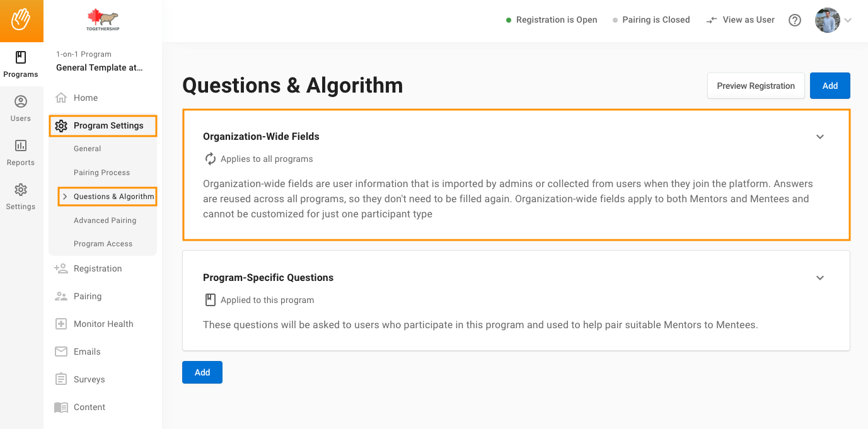Expand the Organization-Wide Fields section chevron
868x429 pixels.
click(820, 137)
